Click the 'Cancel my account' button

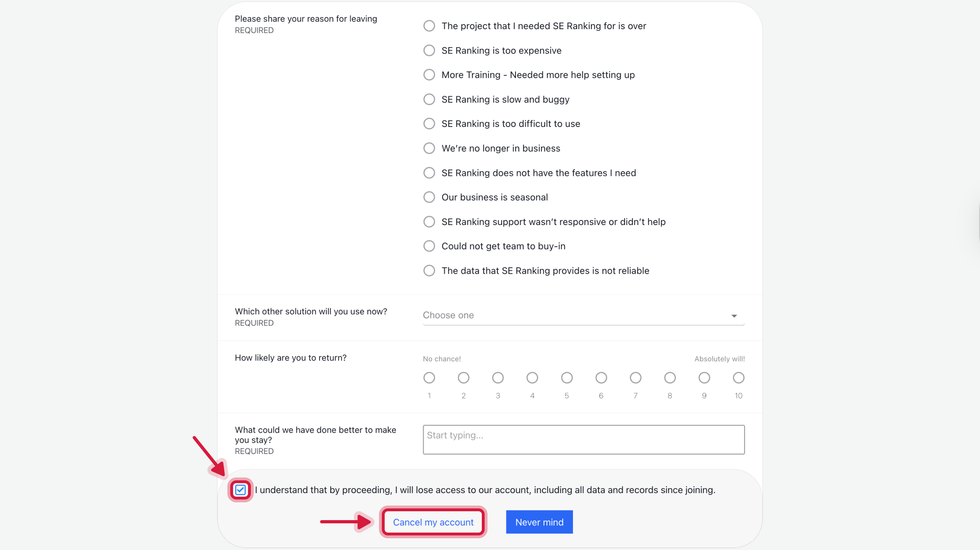433,522
